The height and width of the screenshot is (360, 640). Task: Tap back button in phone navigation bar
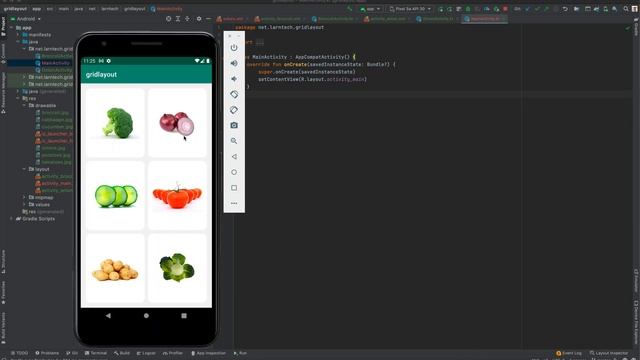(x=108, y=316)
